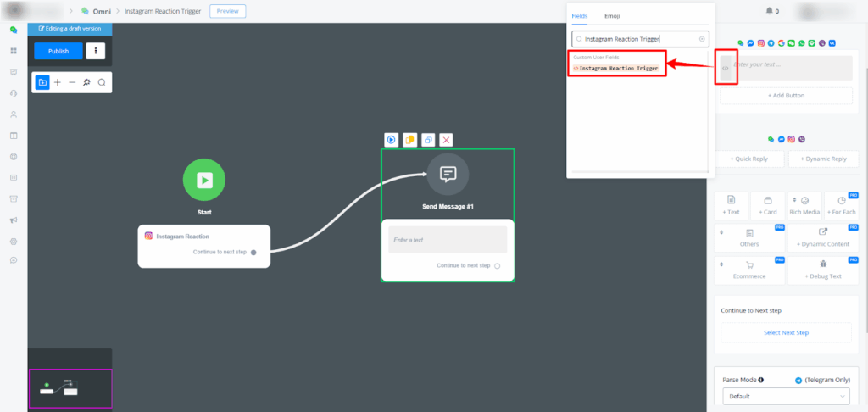Click the Instagram Reaction output connector dot

(253, 252)
